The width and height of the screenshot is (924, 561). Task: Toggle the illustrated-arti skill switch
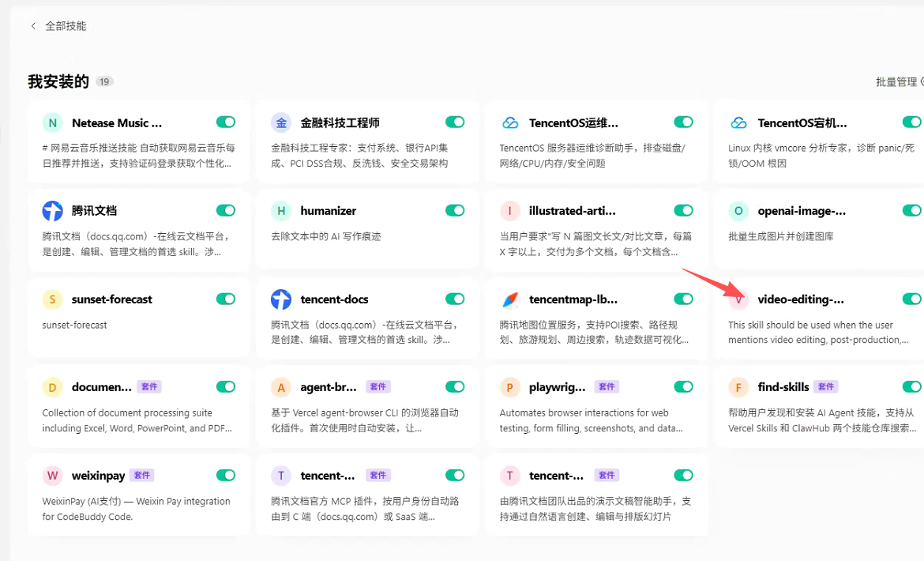pyautogui.click(x=683, y=210)
